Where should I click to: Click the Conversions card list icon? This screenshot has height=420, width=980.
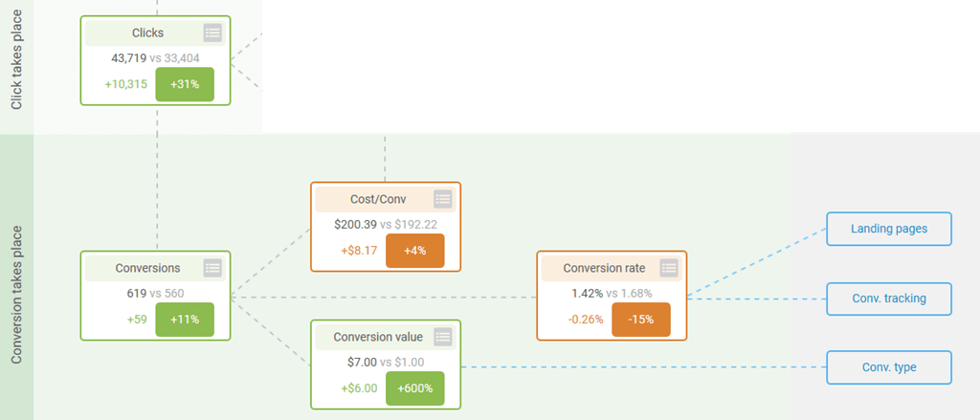(212, 268)
